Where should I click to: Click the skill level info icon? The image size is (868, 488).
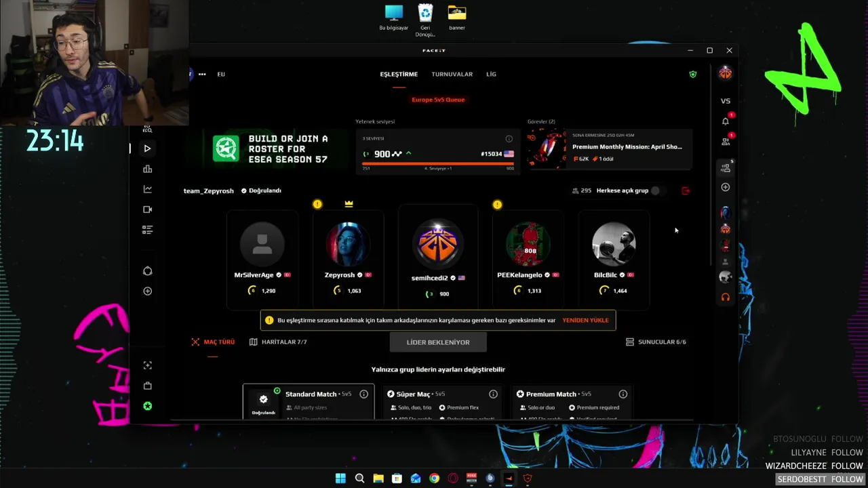pos(509,139)
